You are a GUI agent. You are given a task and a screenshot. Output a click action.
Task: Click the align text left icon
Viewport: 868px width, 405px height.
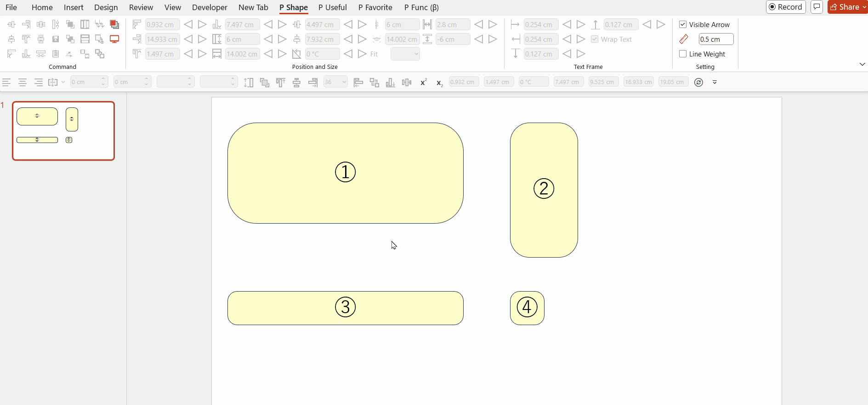(6, 82)
